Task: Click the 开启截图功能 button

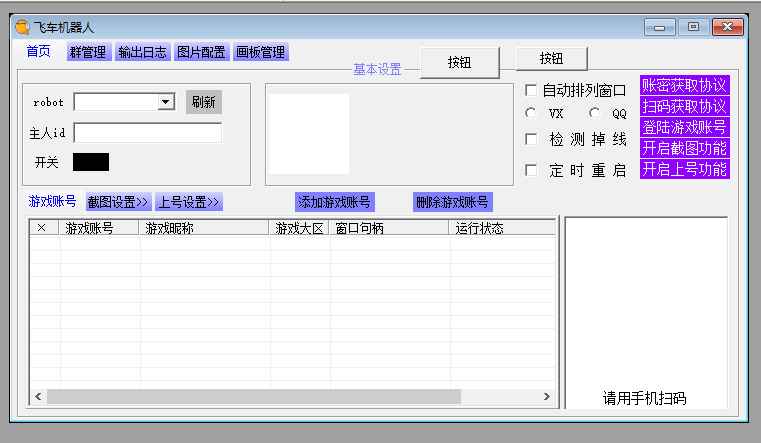Action: (685, 148)
